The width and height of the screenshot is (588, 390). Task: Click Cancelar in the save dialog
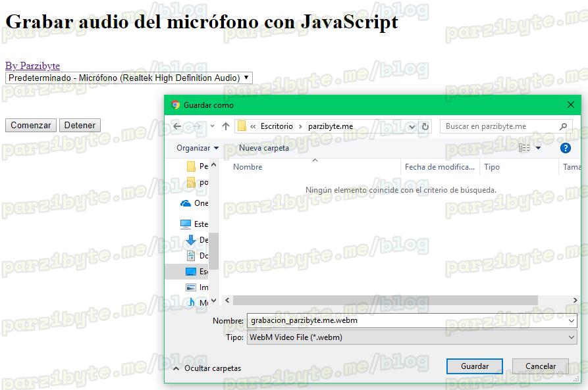pos(541,366)
